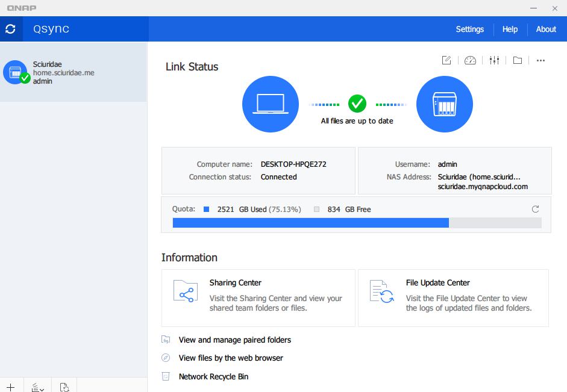
Task: Click the NAS device circle icon
Action: [445, 104]
